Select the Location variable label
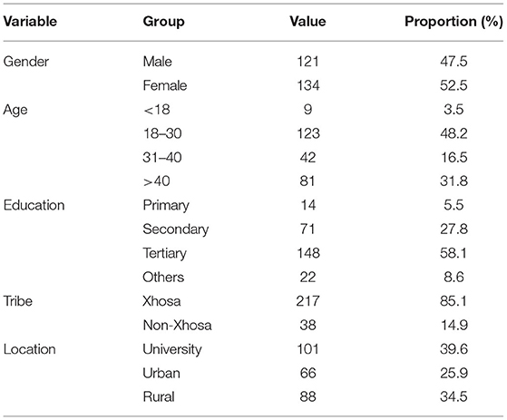This screenshot has width=507, height=420. [x=29, y=349]
